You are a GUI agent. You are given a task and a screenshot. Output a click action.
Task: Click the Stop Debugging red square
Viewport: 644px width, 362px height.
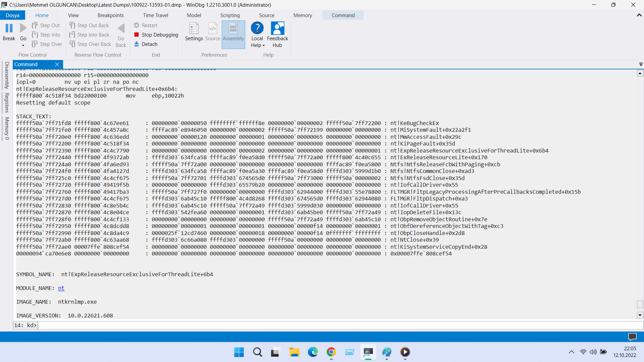coord(137,35)
